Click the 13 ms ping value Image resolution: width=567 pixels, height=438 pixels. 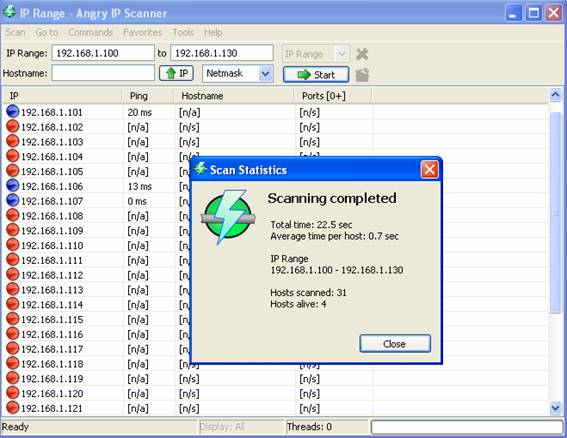tap(140, 187)
